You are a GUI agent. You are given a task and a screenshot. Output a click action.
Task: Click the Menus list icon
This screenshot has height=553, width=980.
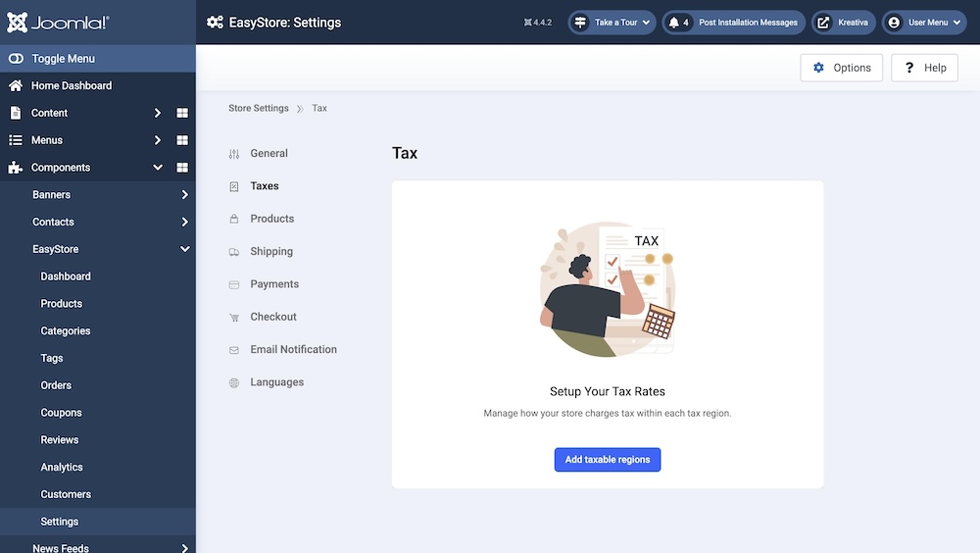(16, 140)
